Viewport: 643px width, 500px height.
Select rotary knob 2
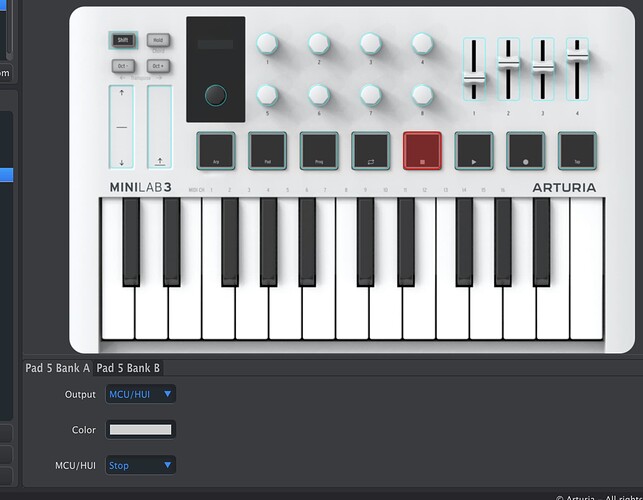point(319,43)
